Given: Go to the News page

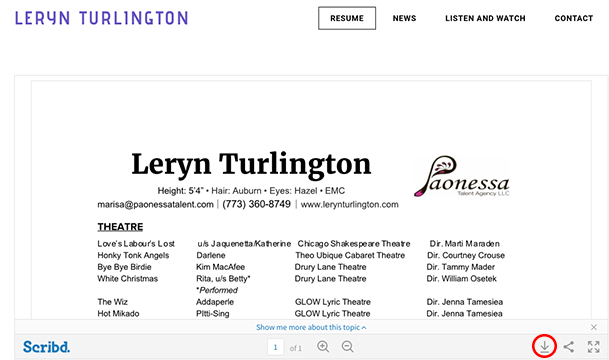Looking at the screenshot, I should coord(404,18).
